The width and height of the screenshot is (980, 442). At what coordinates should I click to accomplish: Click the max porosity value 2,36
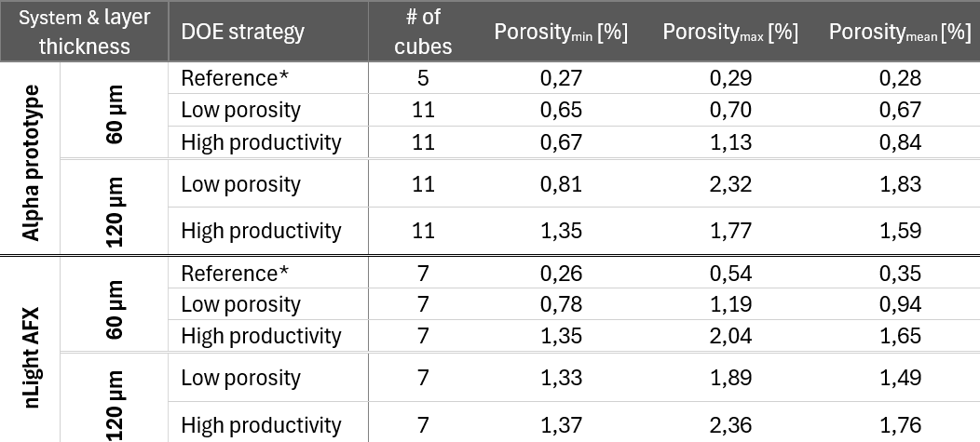730,425
